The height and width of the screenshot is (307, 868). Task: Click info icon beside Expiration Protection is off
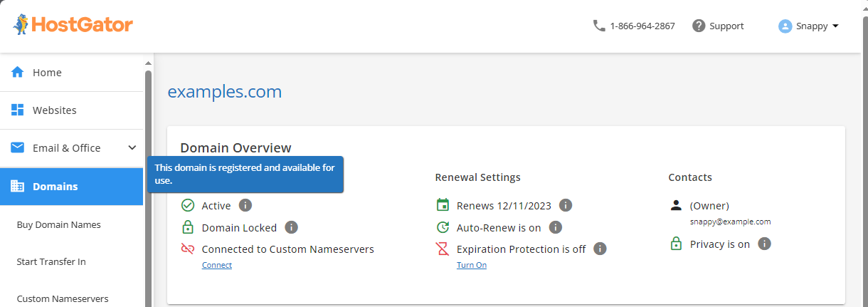[x=600, y=249]
